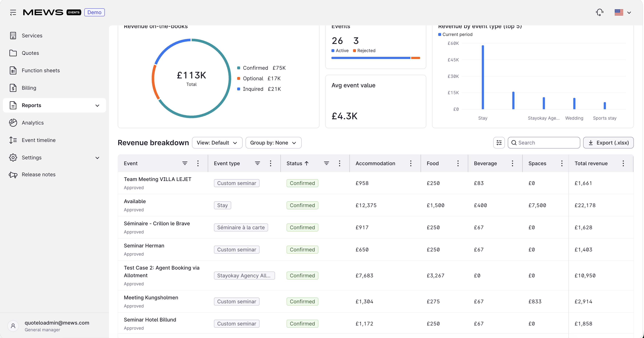Click the Stay event type tag
The image size is (644, 338).
pos(222,205)
